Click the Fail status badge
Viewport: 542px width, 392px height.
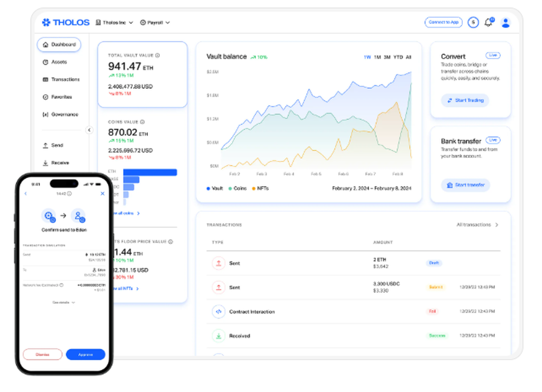433,311
